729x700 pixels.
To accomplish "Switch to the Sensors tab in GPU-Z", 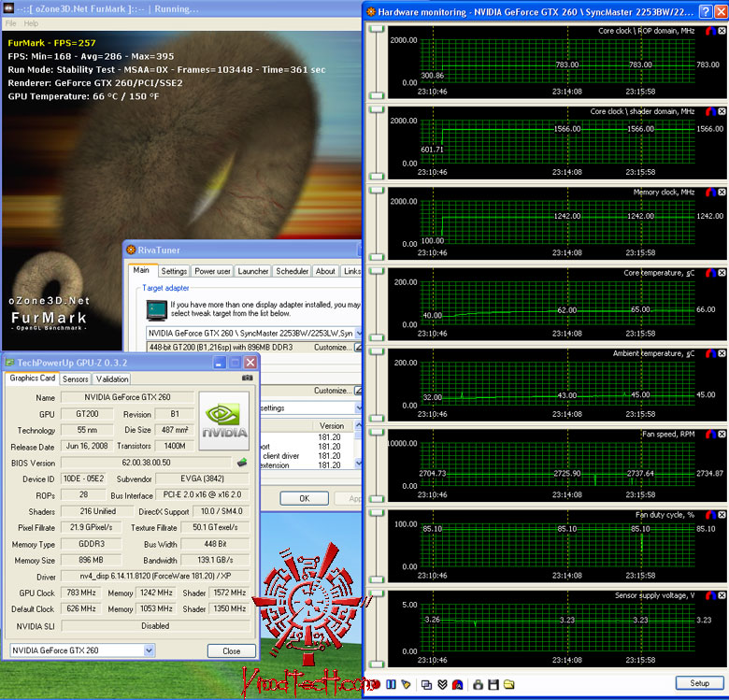I will pyautogui.click(x=76, y=379).
